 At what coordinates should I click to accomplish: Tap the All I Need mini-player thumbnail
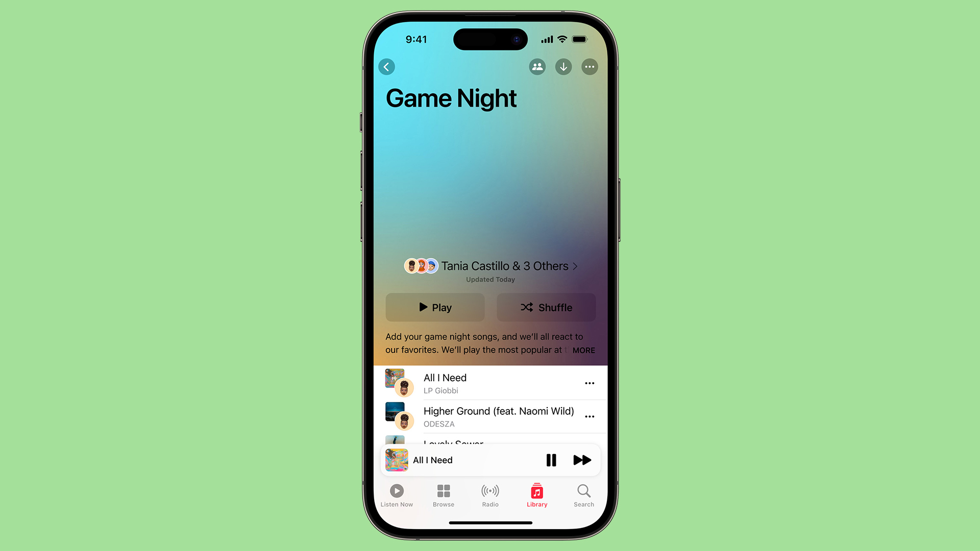397,460
